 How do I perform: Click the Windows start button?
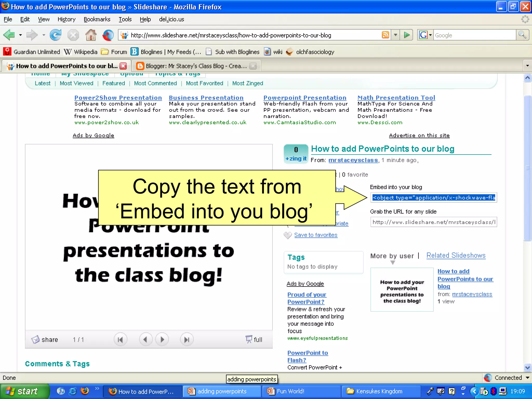25,391
